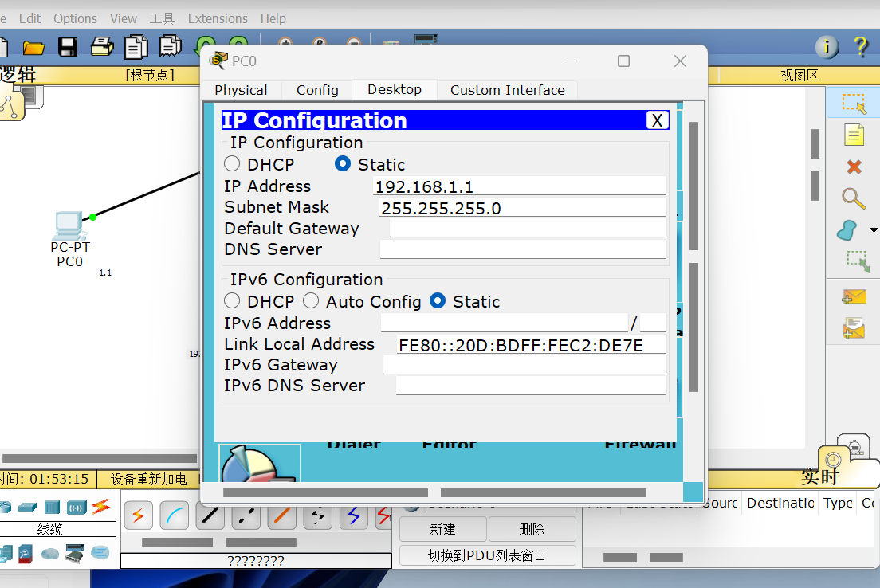
Task: Save the network using the floppy disk icon
Action: coord(68,47)
